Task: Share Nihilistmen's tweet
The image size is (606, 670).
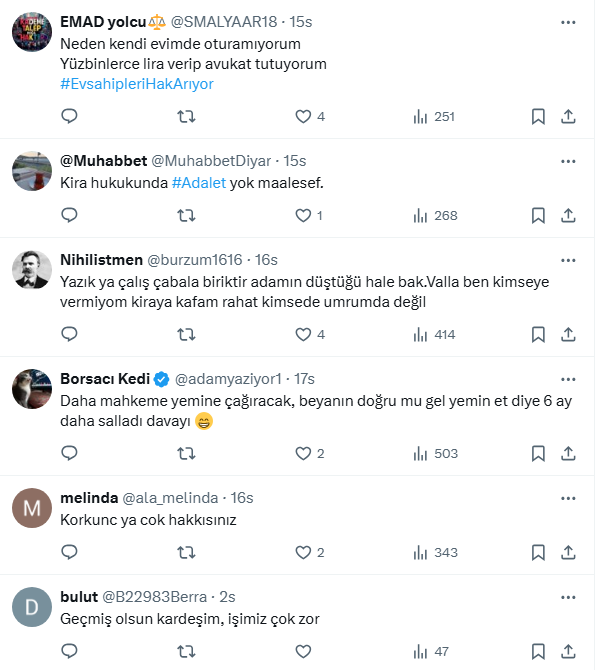Action: tap(568, 334)
